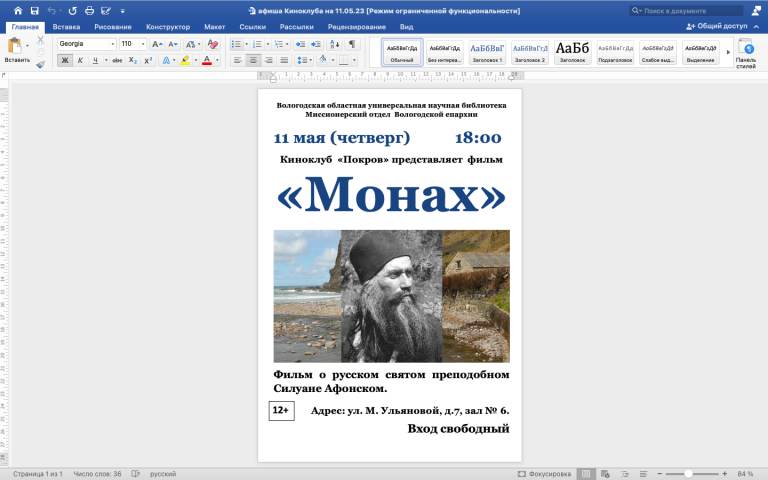
Task: Click the Redo arrow in title bar
Action: coord(72,10)
